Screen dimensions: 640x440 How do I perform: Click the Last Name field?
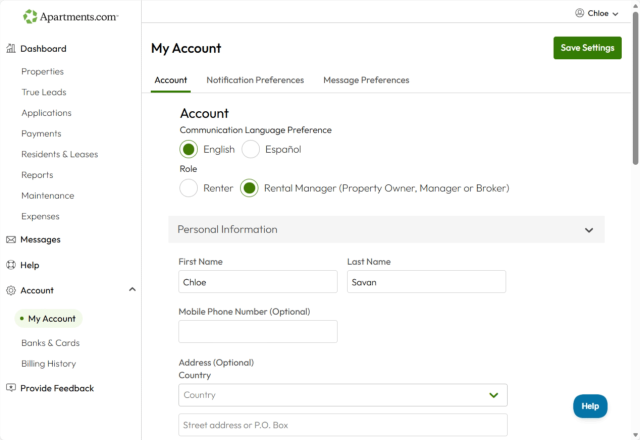(427, 282)
